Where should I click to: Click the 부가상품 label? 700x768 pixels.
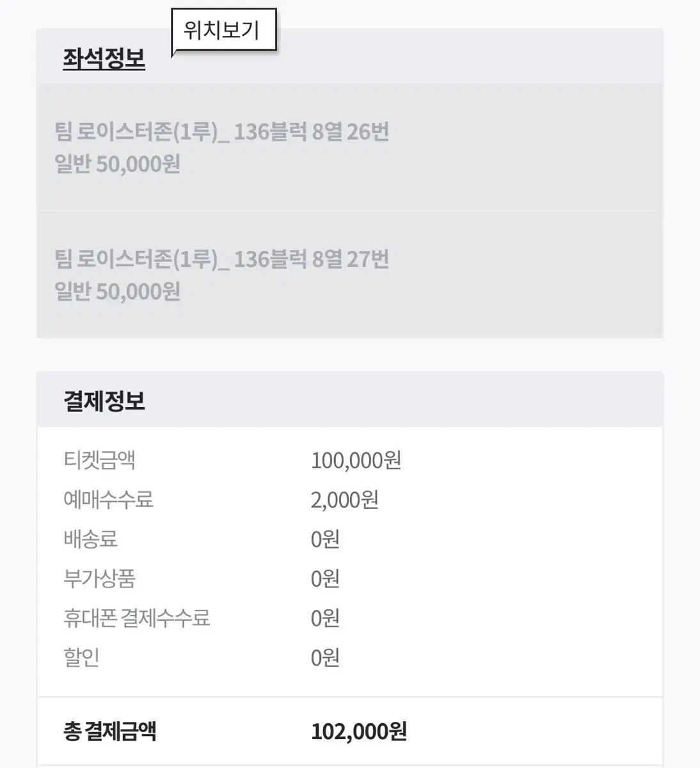point(99,579)
